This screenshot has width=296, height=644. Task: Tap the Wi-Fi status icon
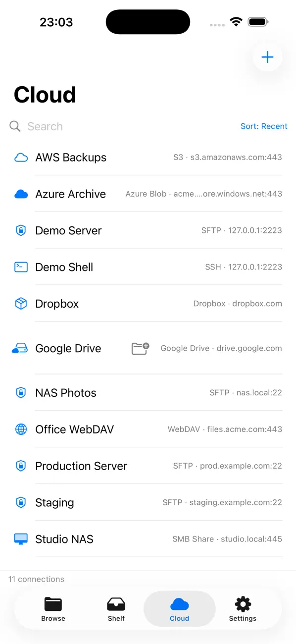click(x=236, y=22)
